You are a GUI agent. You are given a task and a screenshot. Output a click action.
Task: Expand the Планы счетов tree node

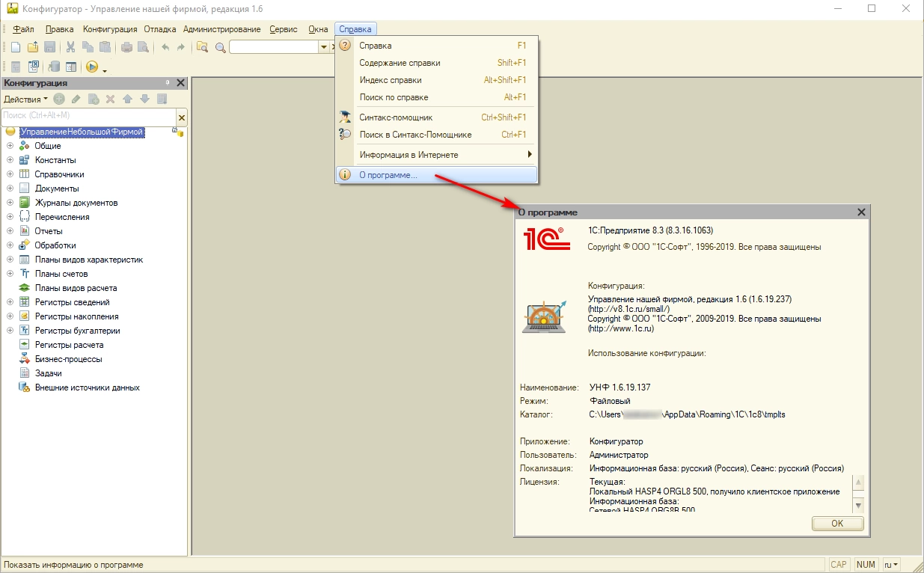10,274
